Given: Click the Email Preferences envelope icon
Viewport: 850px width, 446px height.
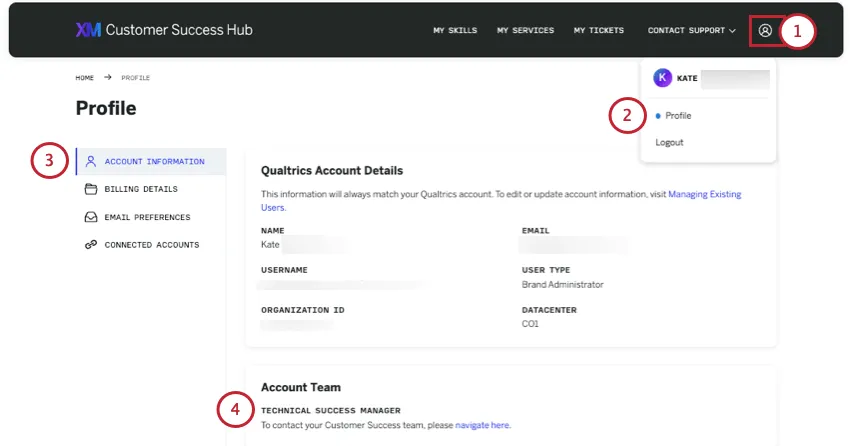Looking at the screenshot, I should (x=91, y=217).
